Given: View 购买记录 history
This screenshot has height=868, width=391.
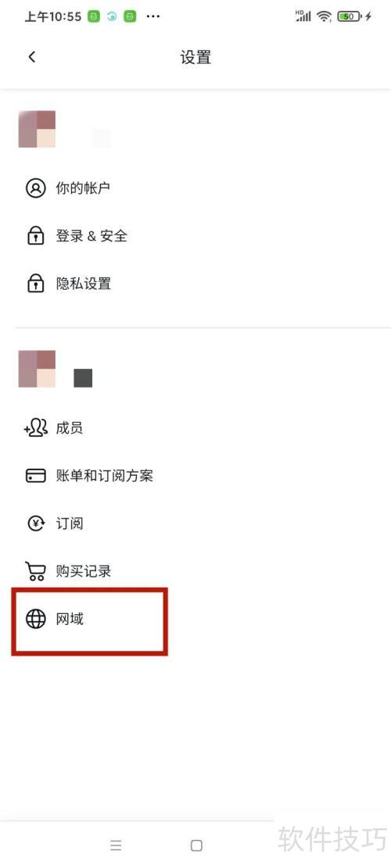Looking at the screenshot, I should tap(195, 571).
